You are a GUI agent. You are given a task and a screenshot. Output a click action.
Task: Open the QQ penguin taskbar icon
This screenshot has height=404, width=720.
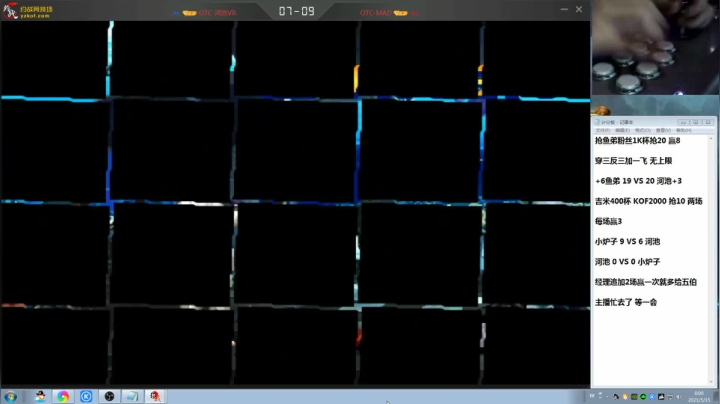coord(40,396)
